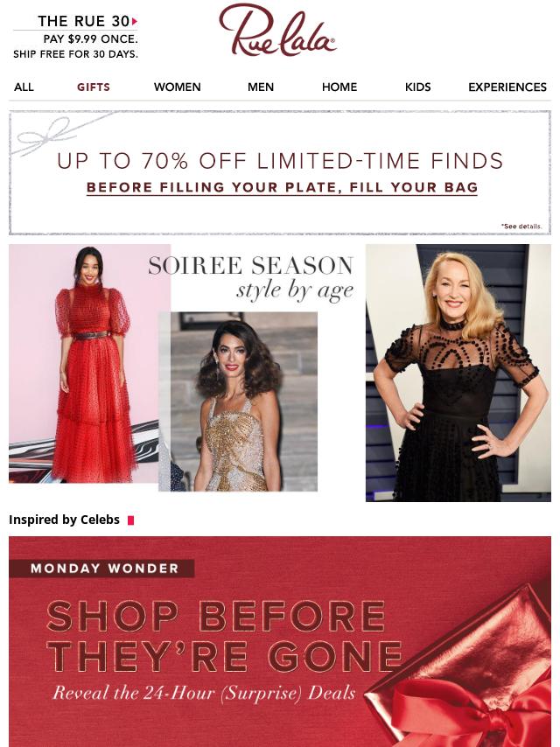Open the woman in red dress photo
This screenshot has width=560, height=747.
click(x=89, y=364)
